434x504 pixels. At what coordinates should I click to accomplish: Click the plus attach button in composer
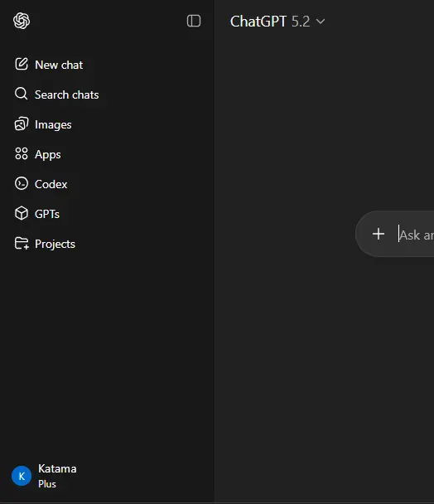point(379,234)
